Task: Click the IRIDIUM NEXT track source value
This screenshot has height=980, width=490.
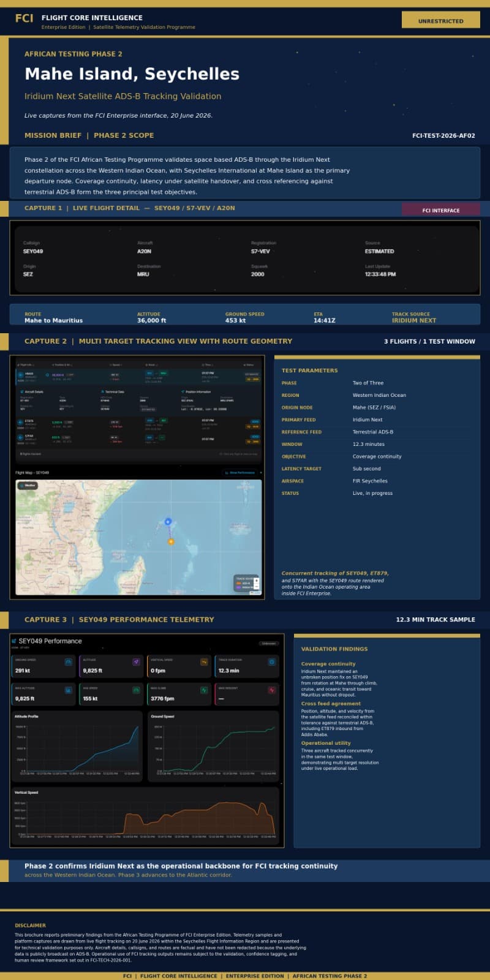Action: 414,320
